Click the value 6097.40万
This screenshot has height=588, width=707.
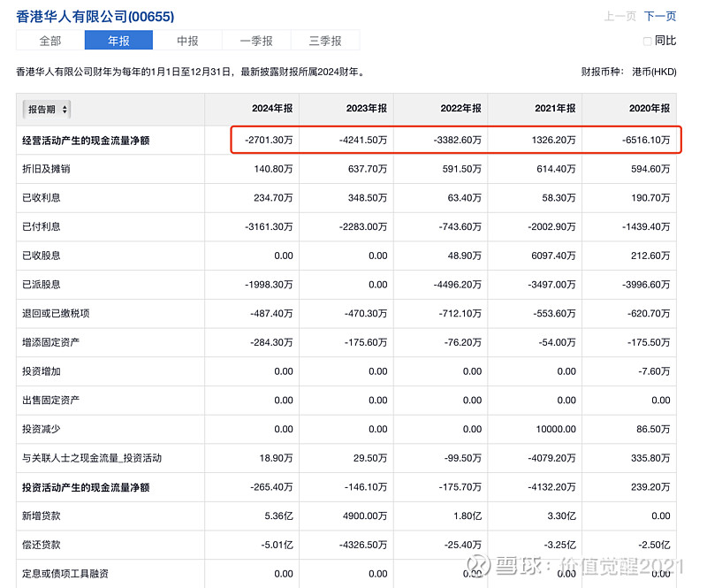click(x=554, y=256)
